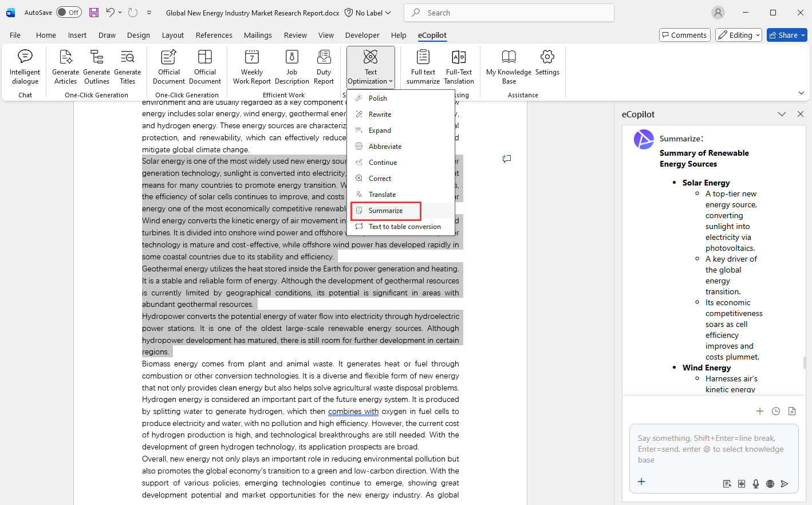Switch to the References tab

214,35
